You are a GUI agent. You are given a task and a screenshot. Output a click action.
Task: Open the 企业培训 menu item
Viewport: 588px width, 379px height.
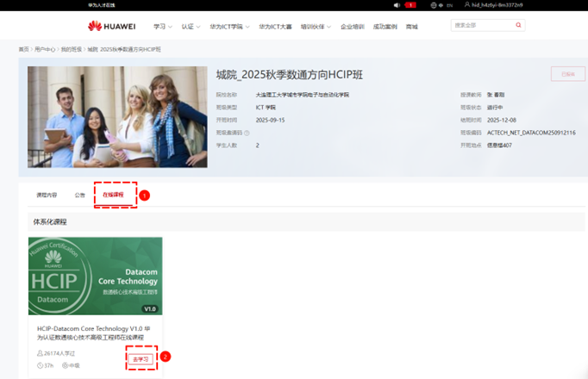[353, 27]
